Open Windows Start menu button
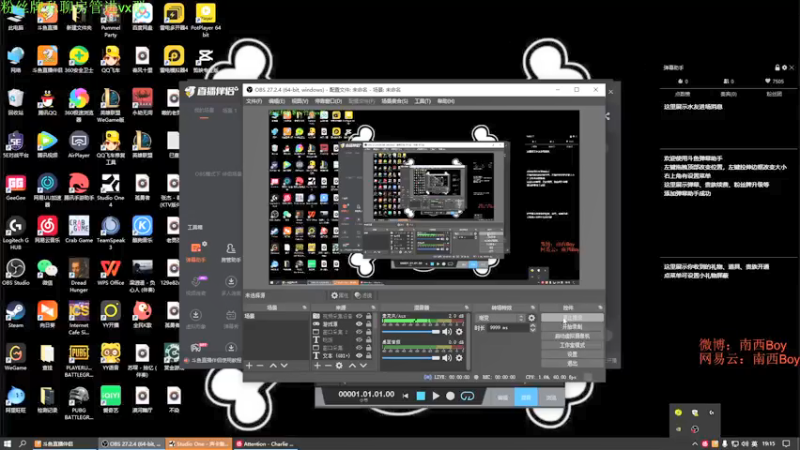 (7, 444)
